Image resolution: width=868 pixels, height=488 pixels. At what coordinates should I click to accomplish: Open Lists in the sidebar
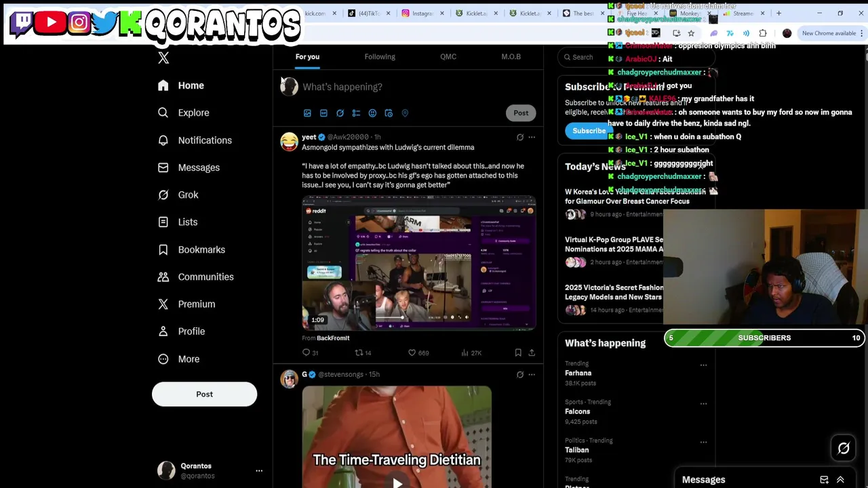178,222
